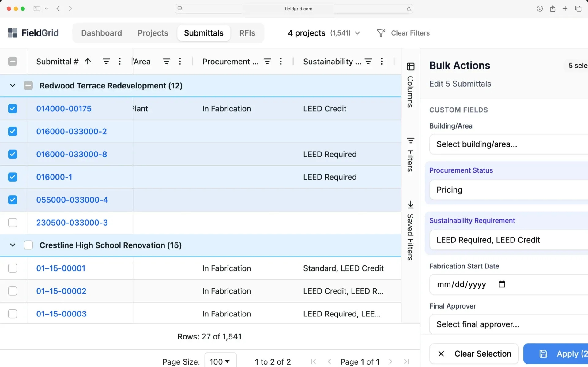Click the Share icon in Safari toolbar
Image resolution: width=588 pixels, height=367 pixels.
tap(552, 9)
